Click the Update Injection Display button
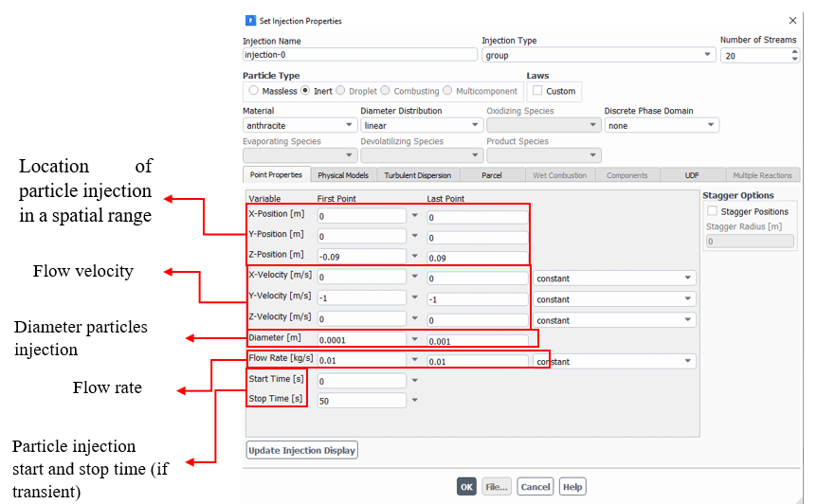Viewport: 817px width, 504px height. point(301,450)
